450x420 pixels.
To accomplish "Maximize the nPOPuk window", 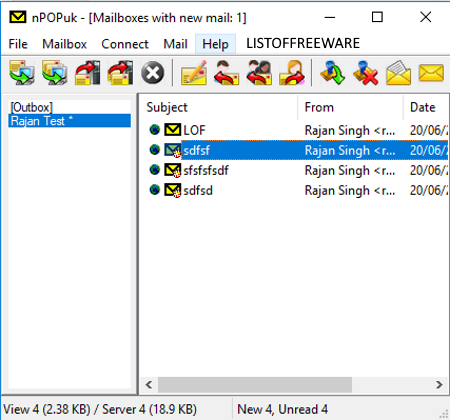I will [x=377, y=17].
